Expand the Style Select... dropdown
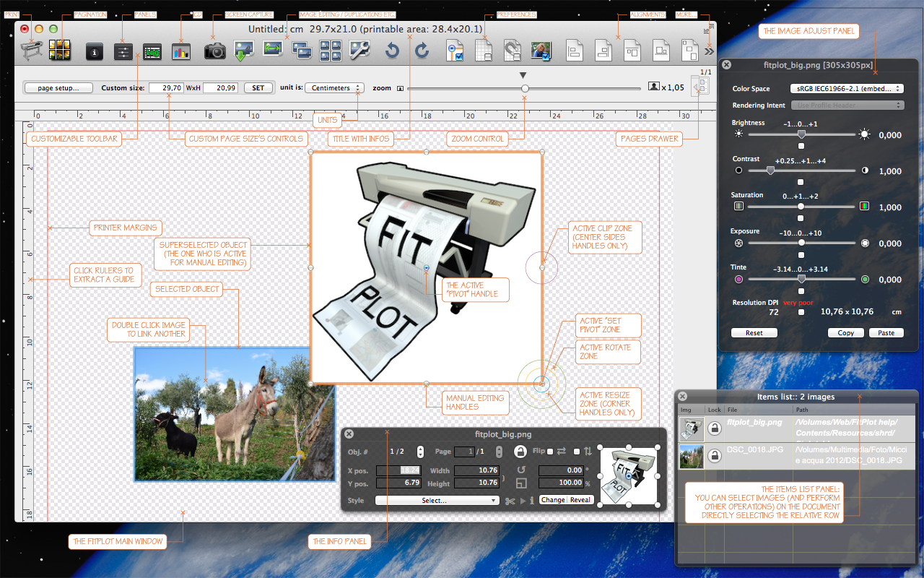The height and width of the screenshot is (578, 924). 437,500
